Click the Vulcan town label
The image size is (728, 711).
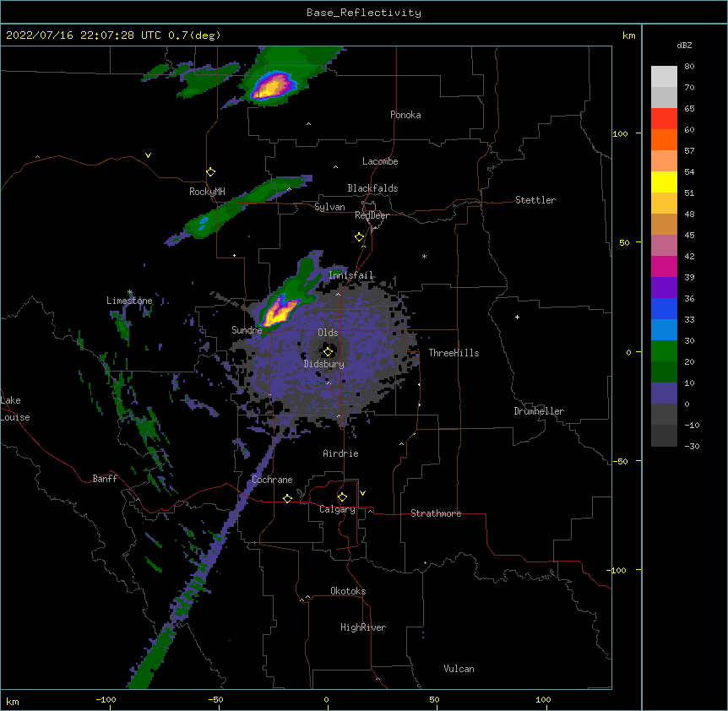point(459,669)
